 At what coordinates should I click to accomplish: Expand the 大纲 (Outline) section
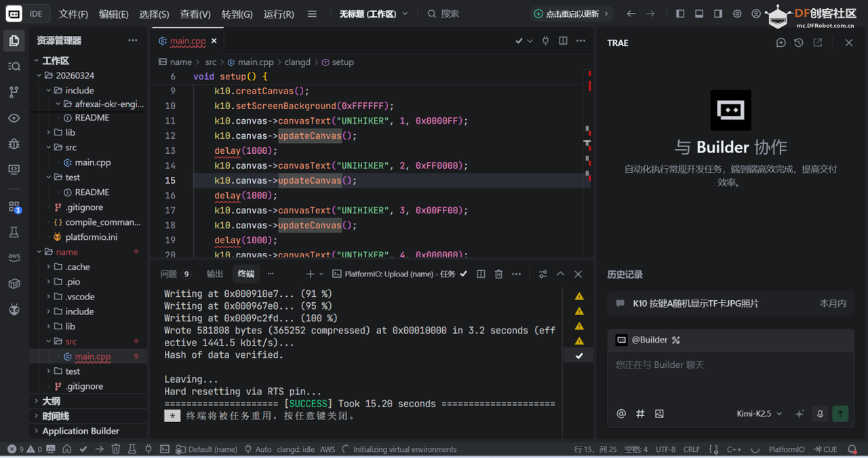[x=51, y=400]
